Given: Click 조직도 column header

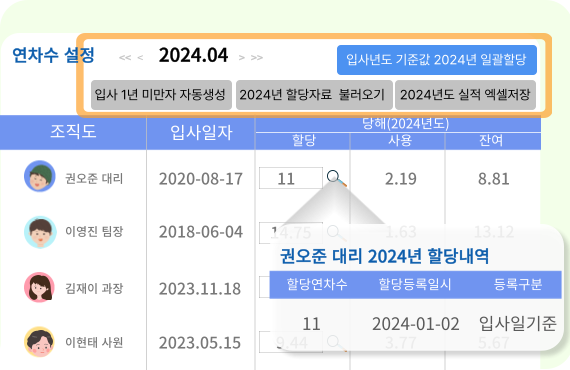Looking at the screenshot, I should [x=73, y=132].
